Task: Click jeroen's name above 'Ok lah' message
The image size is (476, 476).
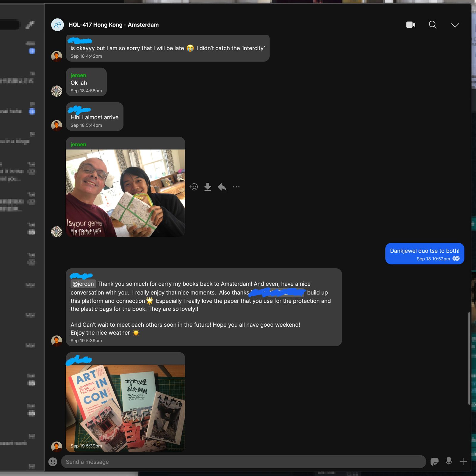Action: coord(78,75)
